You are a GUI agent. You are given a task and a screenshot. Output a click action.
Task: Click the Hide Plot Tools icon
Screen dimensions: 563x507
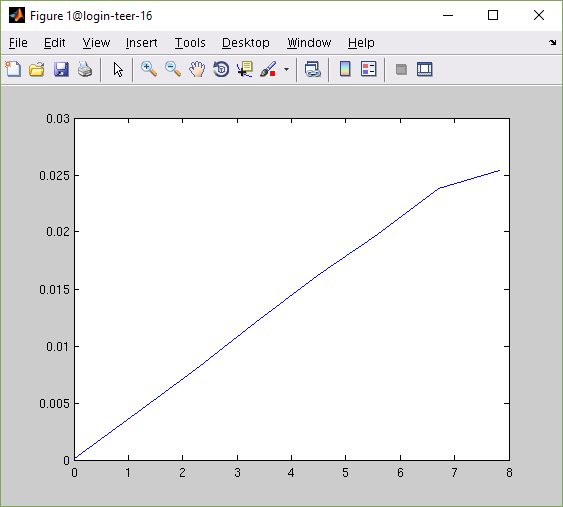point(401,69)
